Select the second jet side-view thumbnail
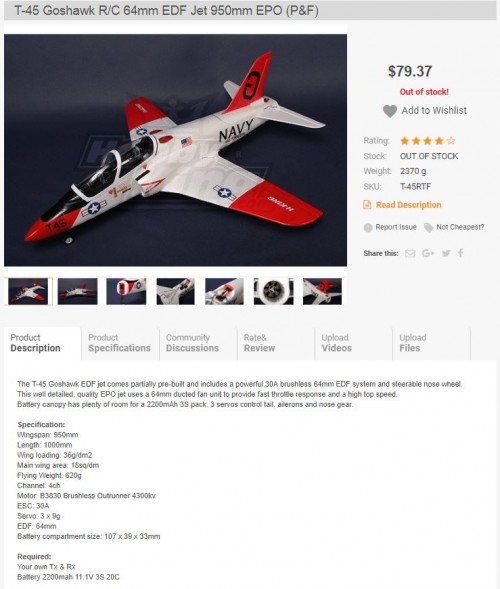The width and height of the screenshot is (500, 589). coord(77,291)
